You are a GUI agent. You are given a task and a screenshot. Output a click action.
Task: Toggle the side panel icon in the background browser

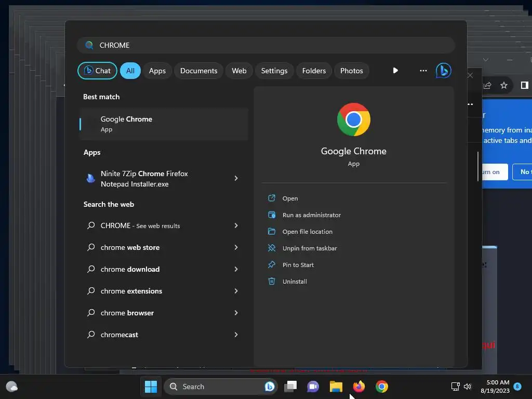[x=524, y=85]
